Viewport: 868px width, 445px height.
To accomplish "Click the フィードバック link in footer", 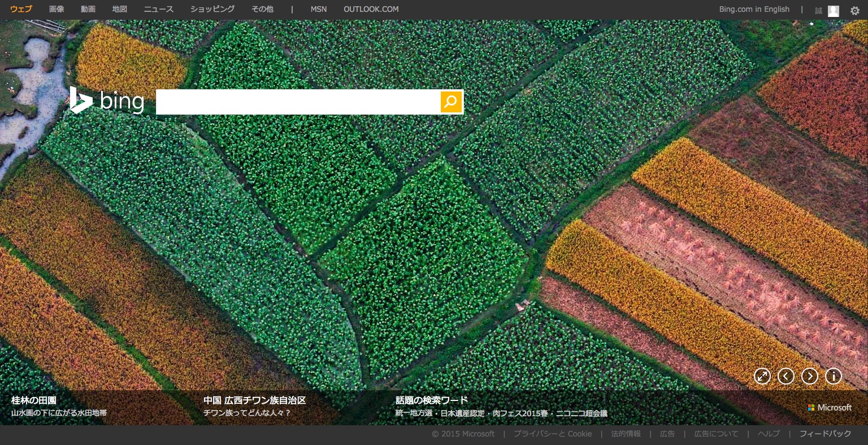I will click(825, 434).
